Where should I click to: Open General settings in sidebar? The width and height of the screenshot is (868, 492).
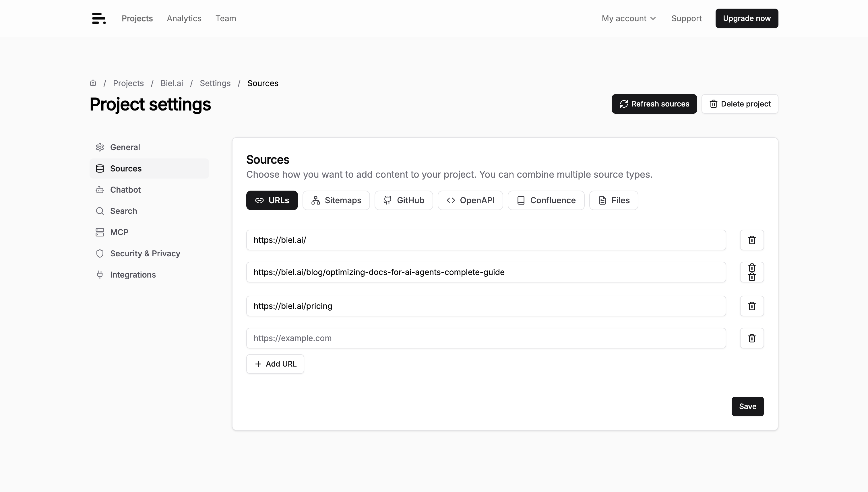(149, 147)
